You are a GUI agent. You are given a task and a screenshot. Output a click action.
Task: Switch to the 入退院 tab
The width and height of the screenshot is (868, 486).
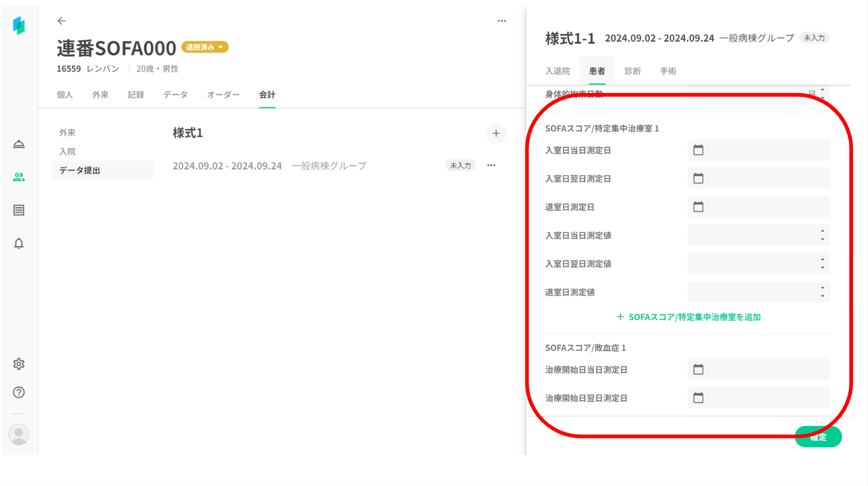click(557, 71)
